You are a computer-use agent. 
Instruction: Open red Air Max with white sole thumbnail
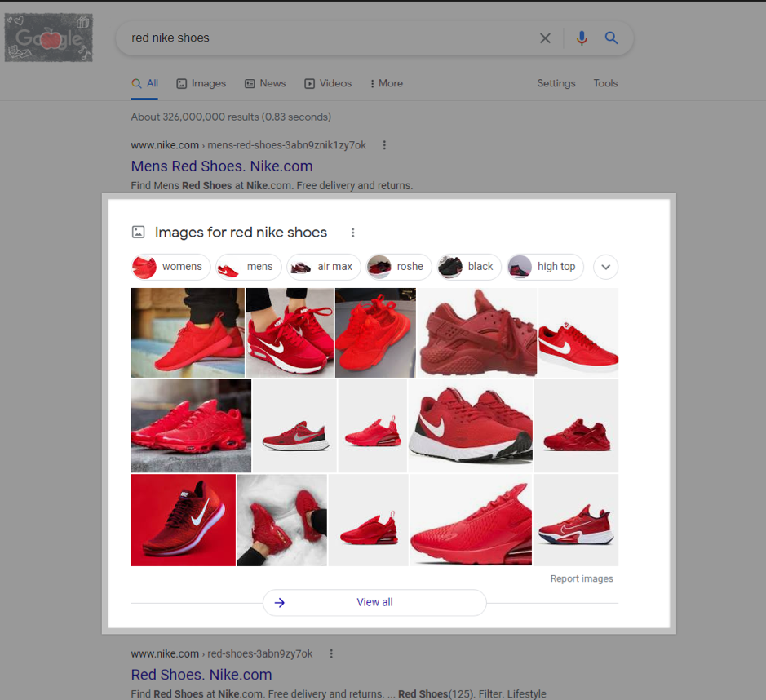pos(290,333)
